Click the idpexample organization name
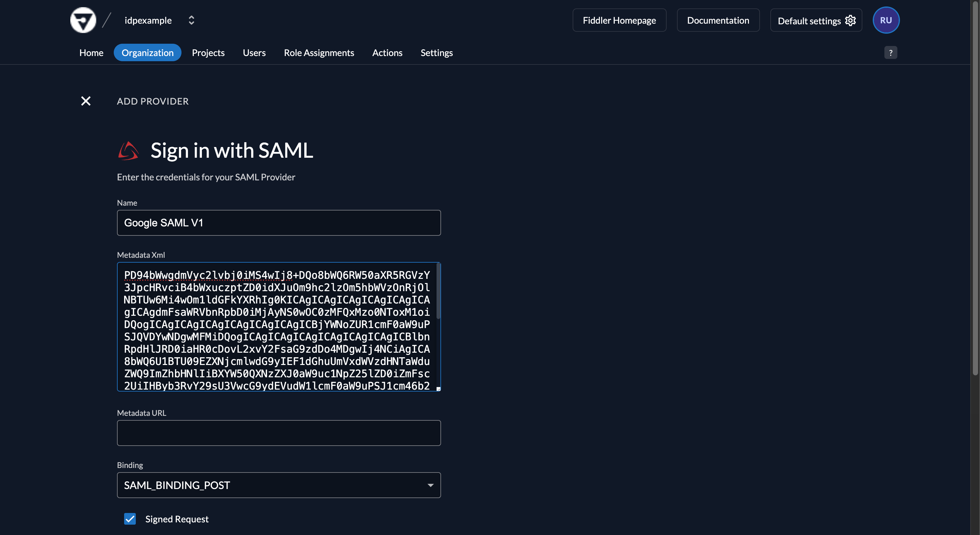The image size is (980, 535). 148,20
